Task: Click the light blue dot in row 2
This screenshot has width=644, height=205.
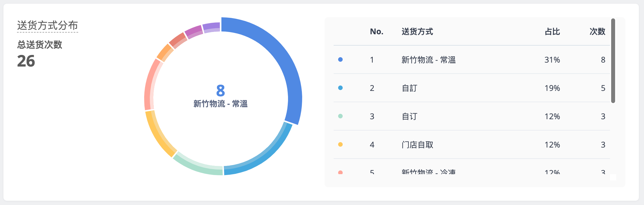Action: [340, 88]
